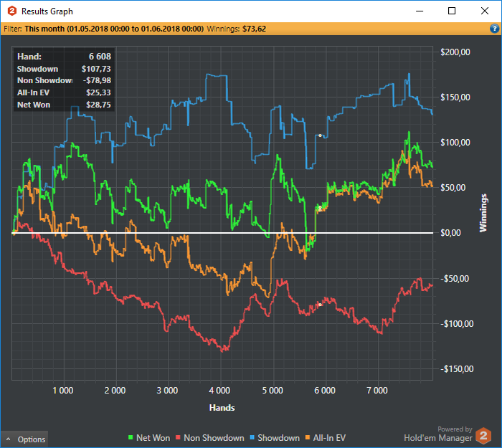The image size is (502, 448).
Task: Click the vertical Winnings axis title
Action: tap(483, 213)
